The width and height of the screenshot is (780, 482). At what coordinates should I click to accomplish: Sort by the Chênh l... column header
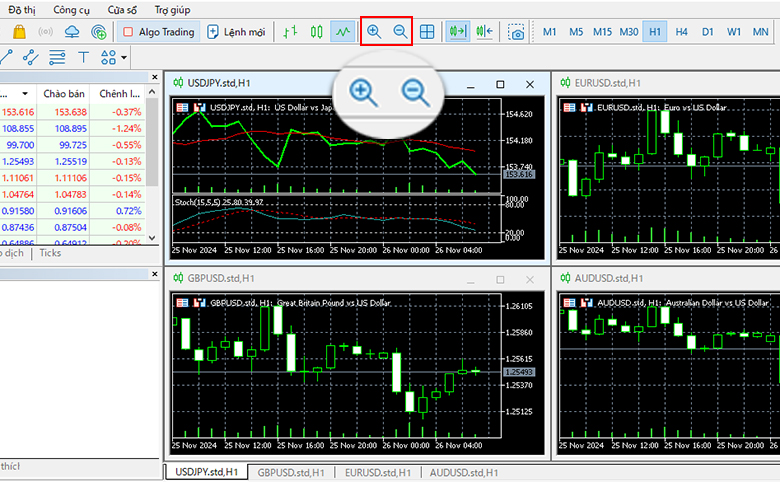click(x=119, y=94)
